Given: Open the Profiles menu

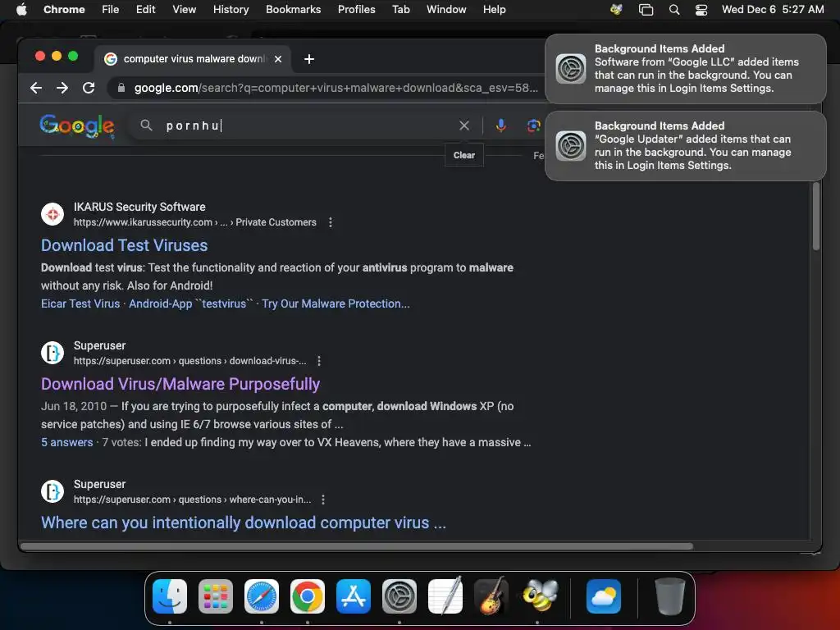Looking at the screenshot, I should click(x=356, y=9).
